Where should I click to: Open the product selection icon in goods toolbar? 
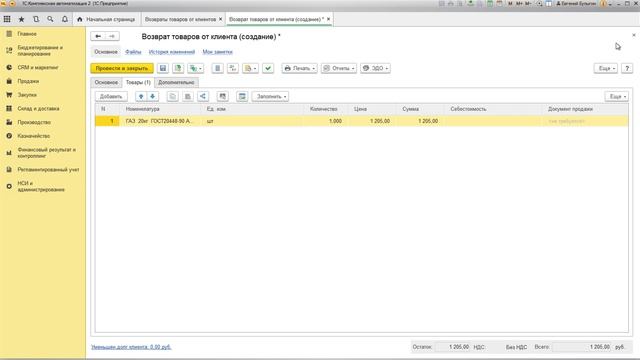[x=222, y=96]
